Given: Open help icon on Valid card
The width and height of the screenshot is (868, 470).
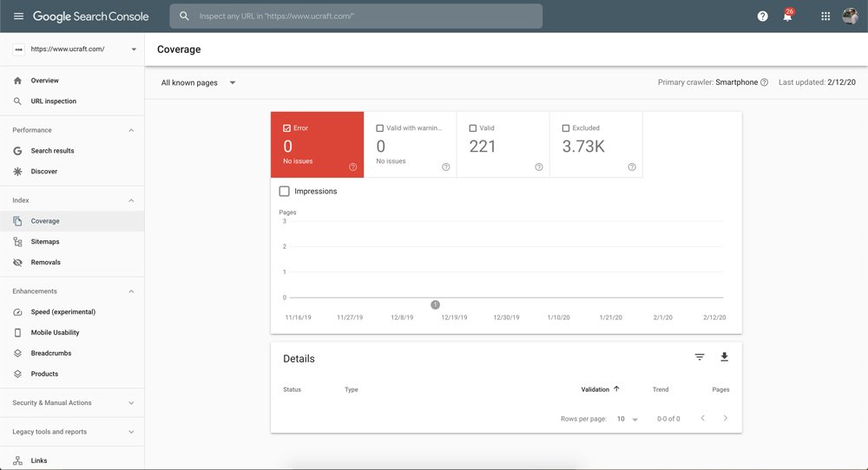Looking at the screenshot, I should pos(539,167).
